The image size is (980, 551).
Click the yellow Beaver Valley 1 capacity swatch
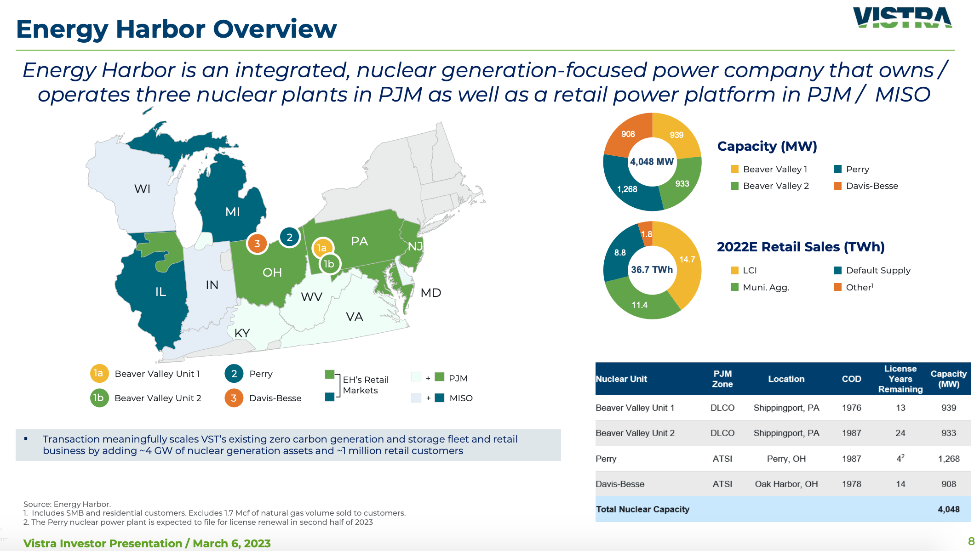pyautogui.click(x=734, y=169)
